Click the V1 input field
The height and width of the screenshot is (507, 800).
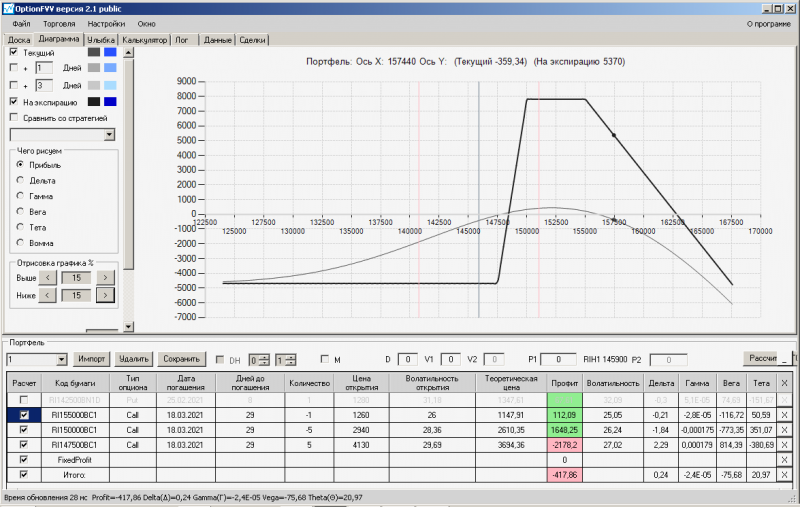pyautogui.click(x=451, y=360)
